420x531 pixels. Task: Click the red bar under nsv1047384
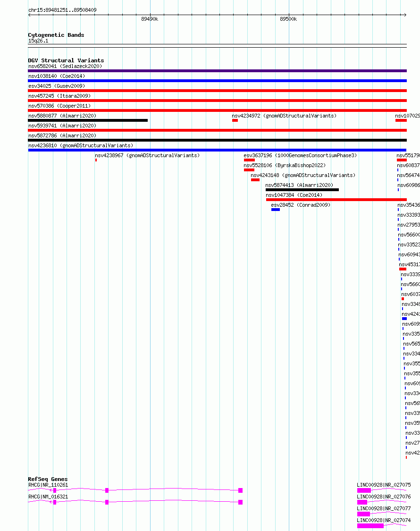(x=336, y=200)
